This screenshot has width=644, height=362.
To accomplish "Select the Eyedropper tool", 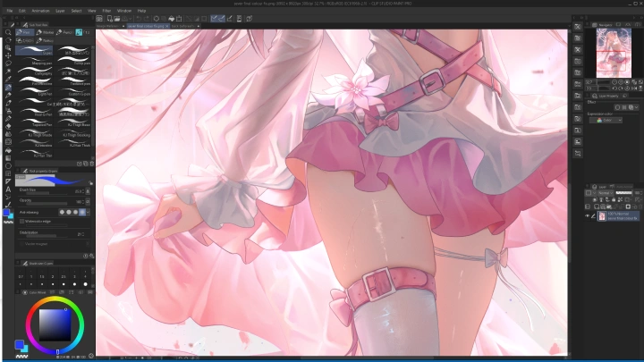I will click(x=8, y=80).
